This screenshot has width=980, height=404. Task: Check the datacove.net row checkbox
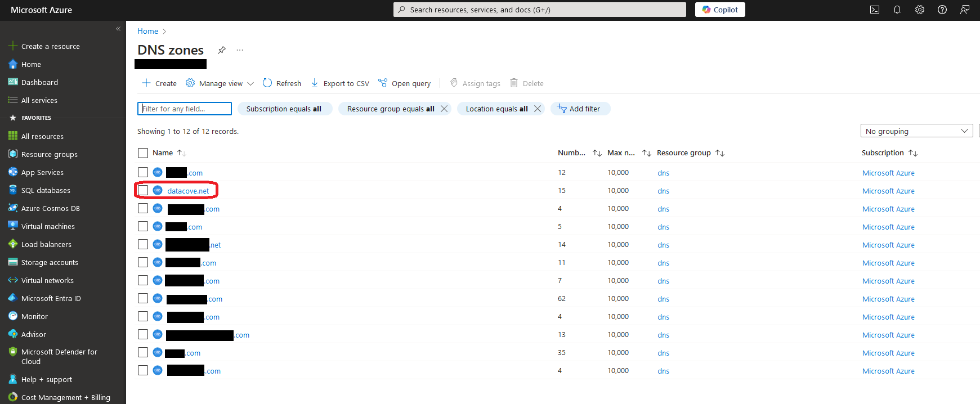[x=143, y=191]
